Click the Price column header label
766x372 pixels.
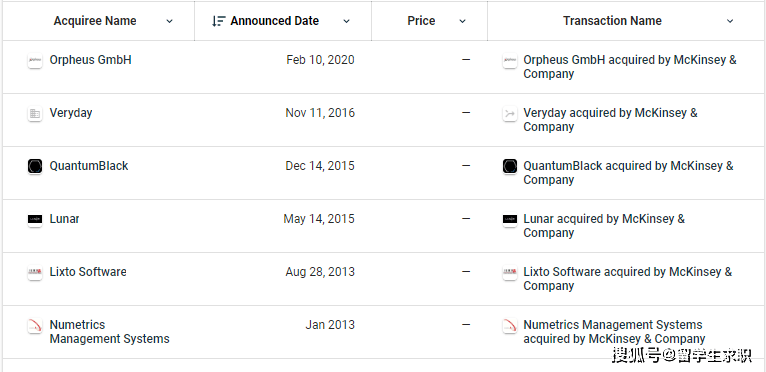pos(421,21)
